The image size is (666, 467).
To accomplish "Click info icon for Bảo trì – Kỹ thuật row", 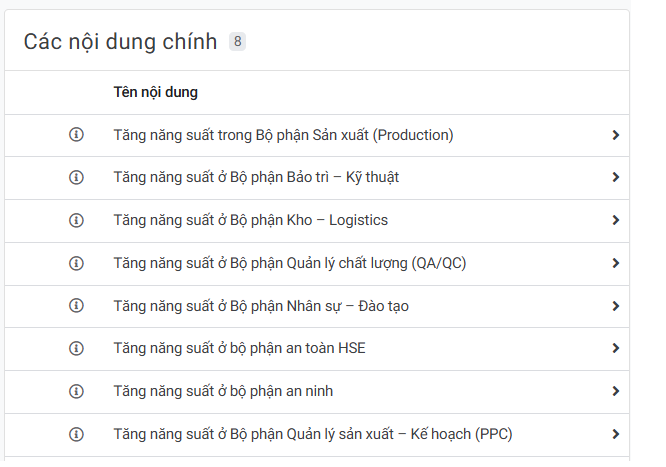I will (x=76, y=177).
